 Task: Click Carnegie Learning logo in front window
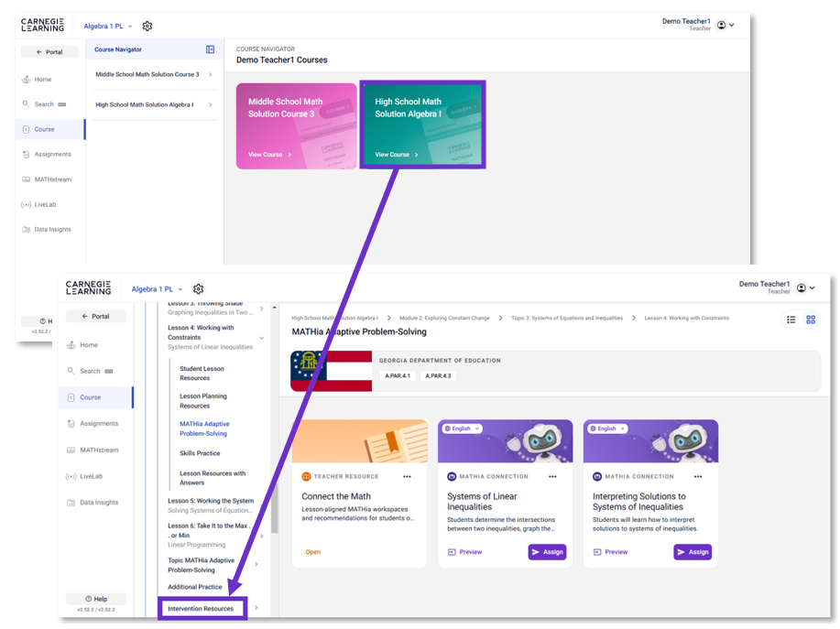(x=88, y=287)
